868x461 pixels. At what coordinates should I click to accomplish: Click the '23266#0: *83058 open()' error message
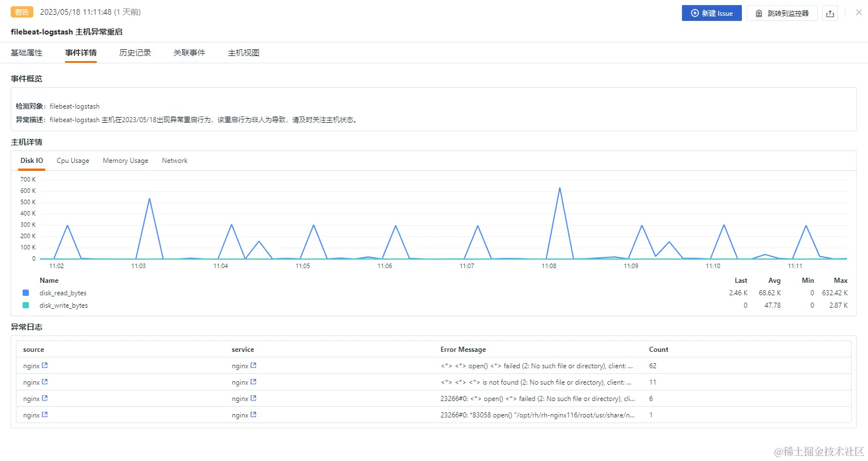click(x=538, y=415)
